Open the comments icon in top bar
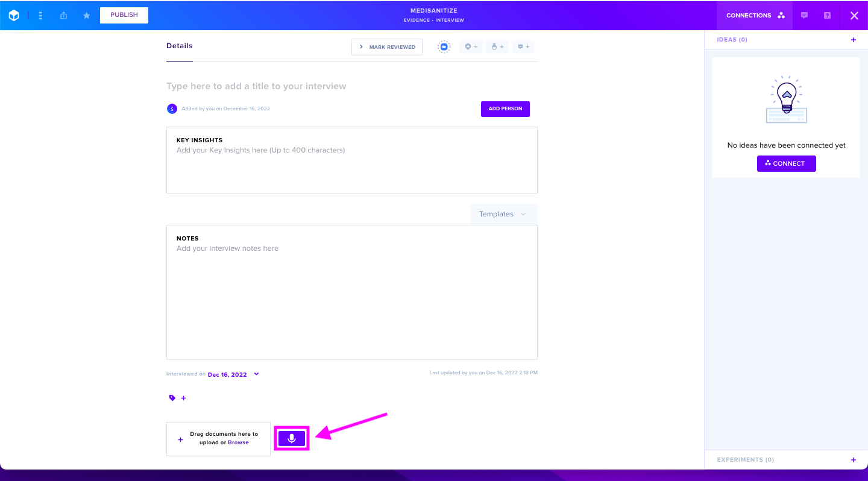Screen dimensions: 868x481 pyautogui.click(x=804, y=16)
